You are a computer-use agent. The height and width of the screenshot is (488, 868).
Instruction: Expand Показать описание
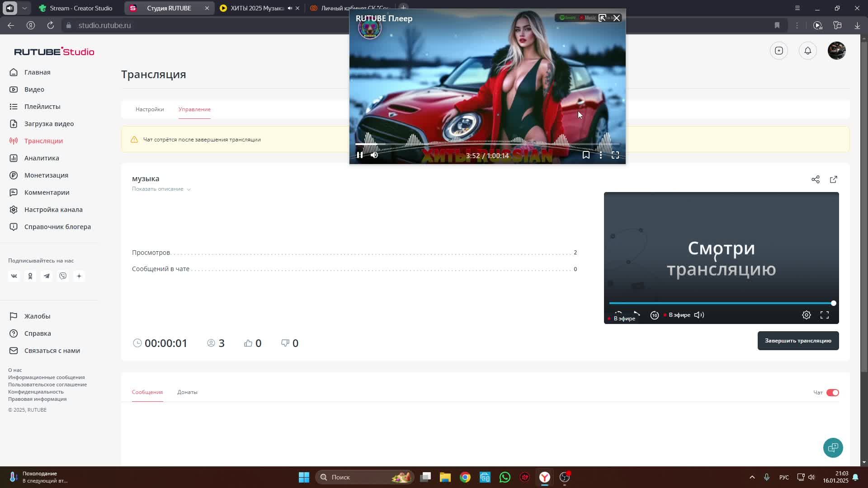tap(161, 189)
